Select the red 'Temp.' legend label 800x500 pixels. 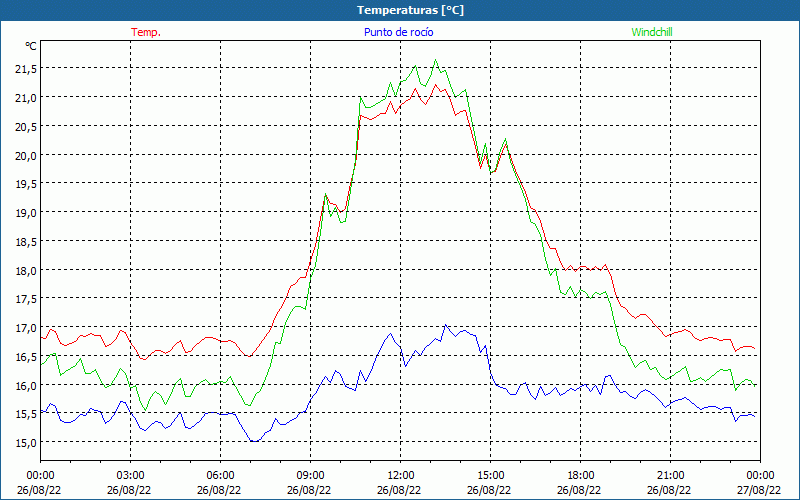[146, 32]
